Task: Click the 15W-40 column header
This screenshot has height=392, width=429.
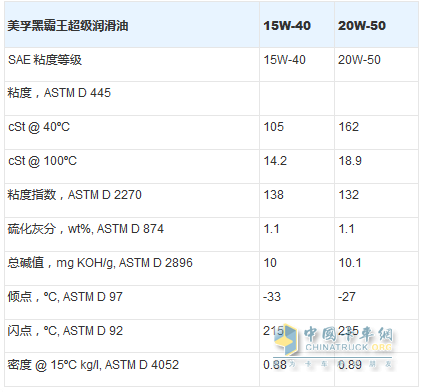Action: point(287,26)
